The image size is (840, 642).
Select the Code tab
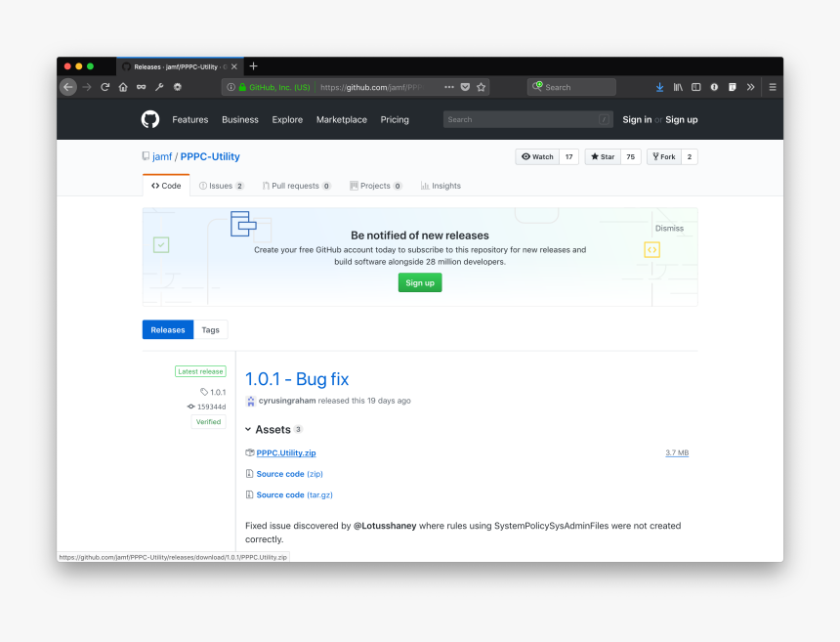point(166,186)
